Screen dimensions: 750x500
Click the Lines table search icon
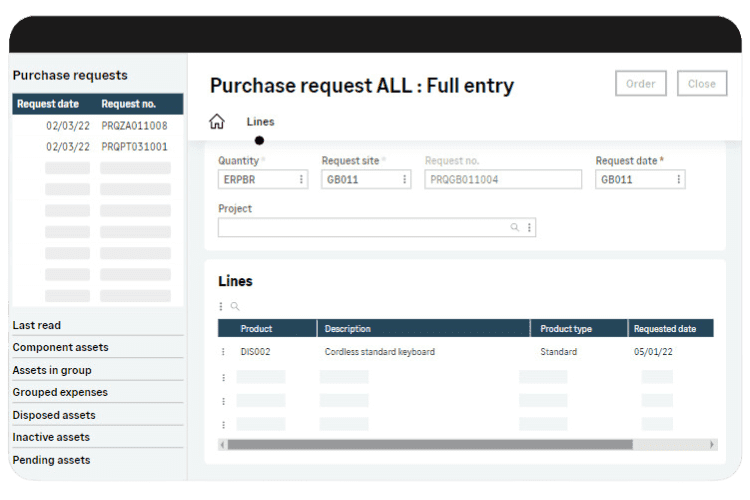(x=235, y=307)
